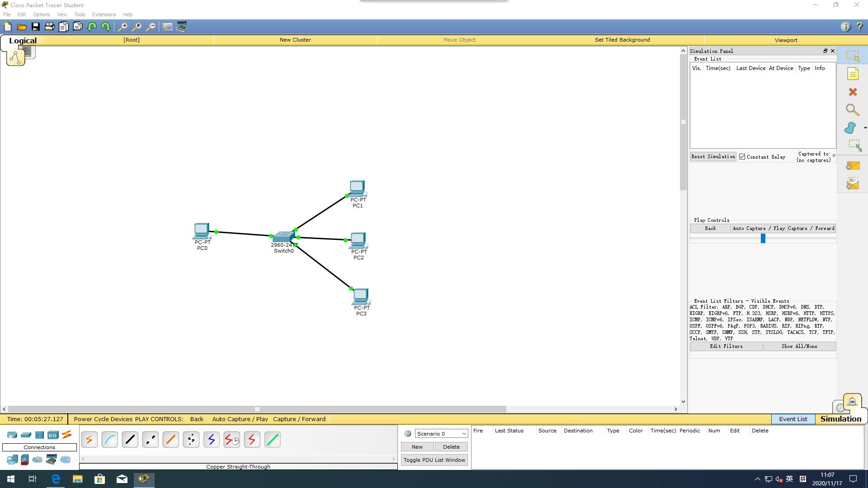This screenshot has height=488, width=868.
Task: Click PC3 on the workspace
Action: click(x=361, y=297)
